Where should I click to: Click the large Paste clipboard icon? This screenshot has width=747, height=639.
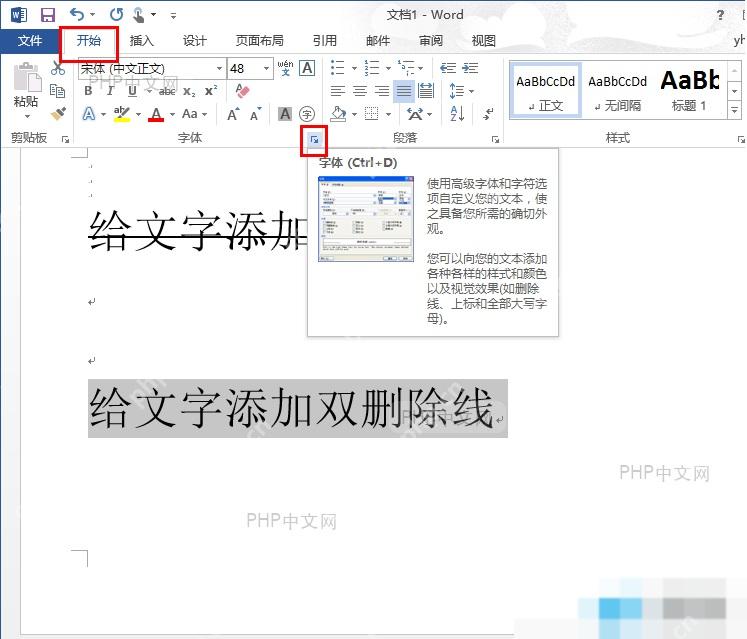(27, 77)
